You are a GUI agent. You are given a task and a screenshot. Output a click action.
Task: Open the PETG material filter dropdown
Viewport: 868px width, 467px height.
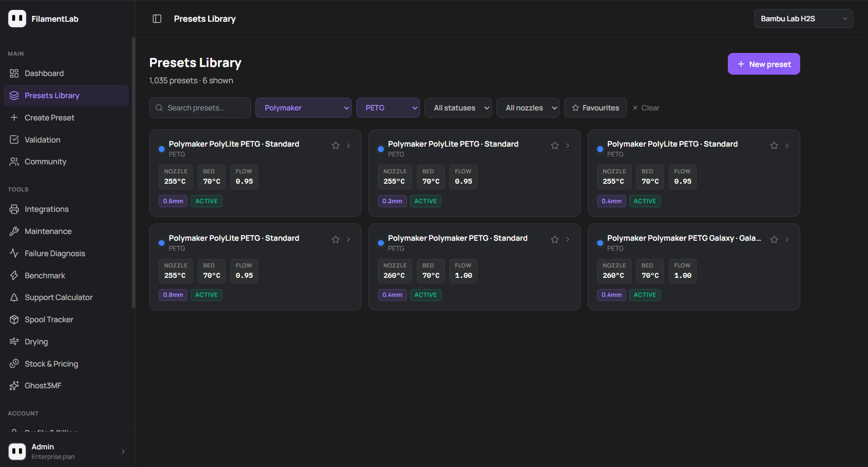point(388,108)
